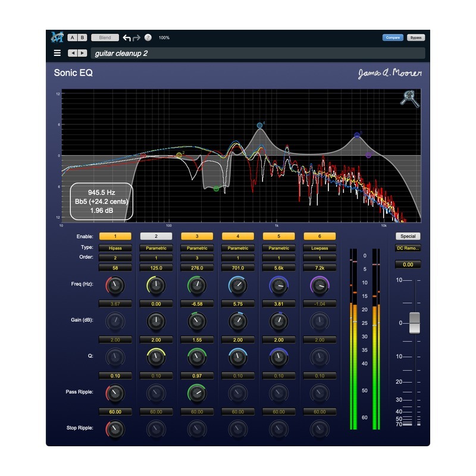The image size is (476, 476).
Task: Toggle the Compare button
Action: pyautogui.click(x=393, y=37)
